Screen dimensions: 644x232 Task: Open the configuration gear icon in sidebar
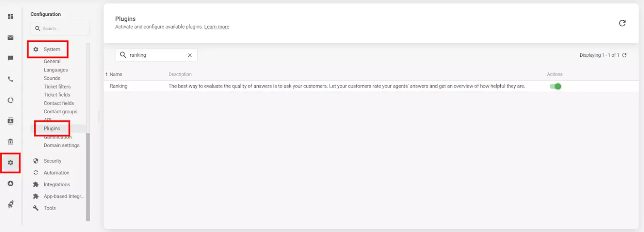coord(11,163)
